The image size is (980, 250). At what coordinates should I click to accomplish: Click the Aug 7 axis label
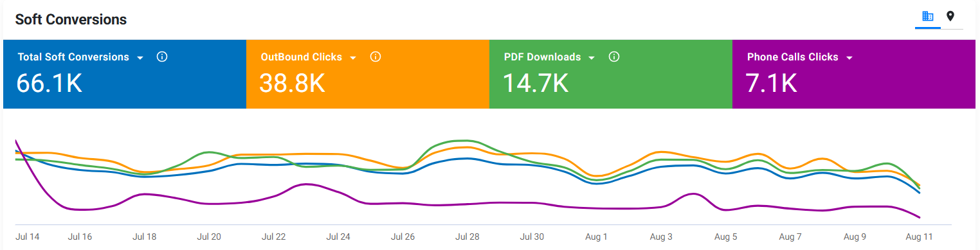(x=790, y=237)
